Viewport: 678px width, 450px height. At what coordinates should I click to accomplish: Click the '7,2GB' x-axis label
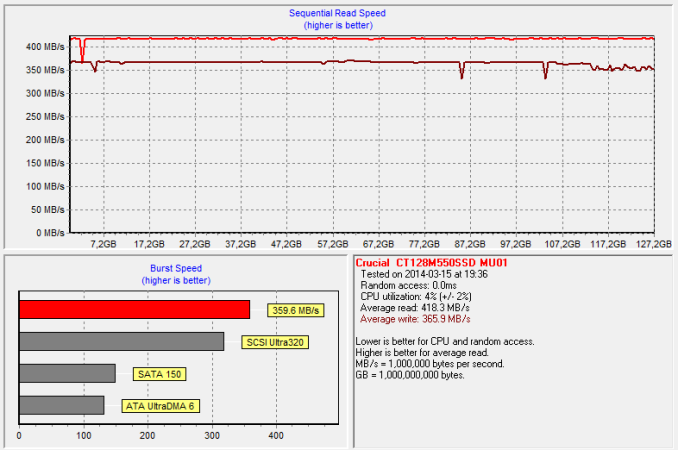(103, 244)
